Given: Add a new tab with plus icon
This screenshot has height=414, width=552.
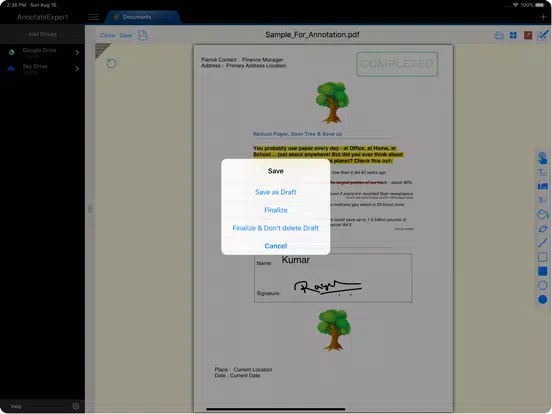Looking at the screenshot, I should [x=543, y=17].
